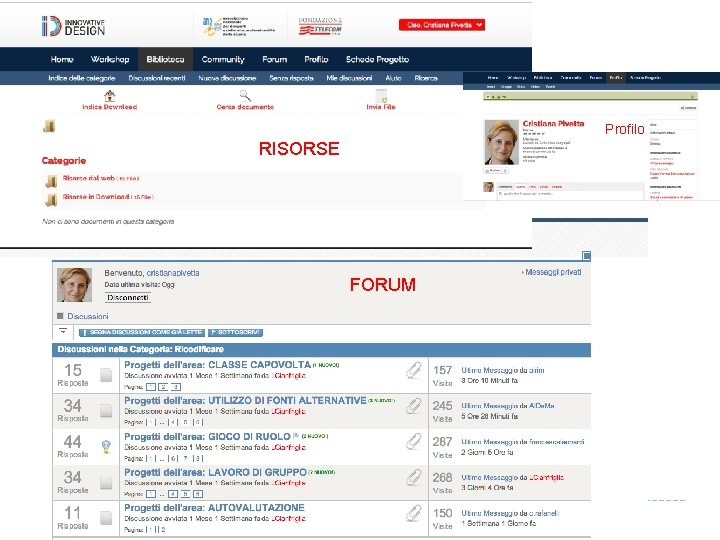Click the Invia File upload icon
Viewport: 720px width, 540px height.
pos(381,96)
